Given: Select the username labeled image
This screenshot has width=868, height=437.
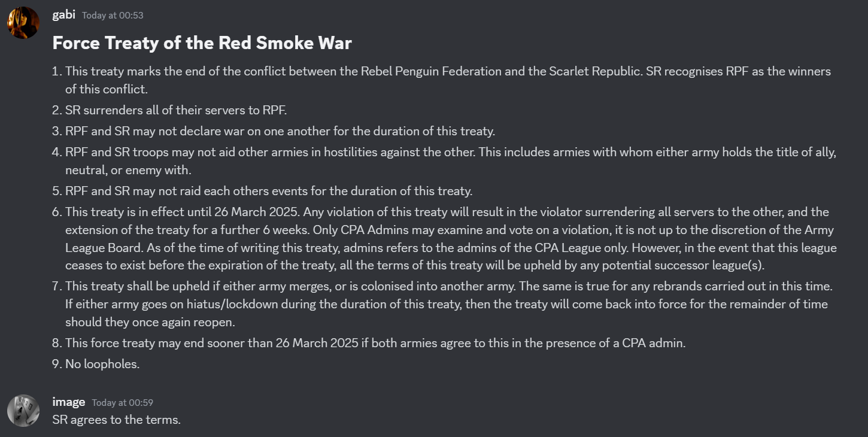Looking at the screenshot, I should (x=68, y=402).
